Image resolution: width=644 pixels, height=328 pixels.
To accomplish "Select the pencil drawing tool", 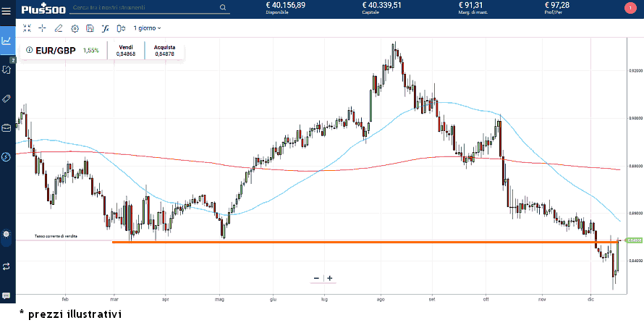I will coord(59,28).
